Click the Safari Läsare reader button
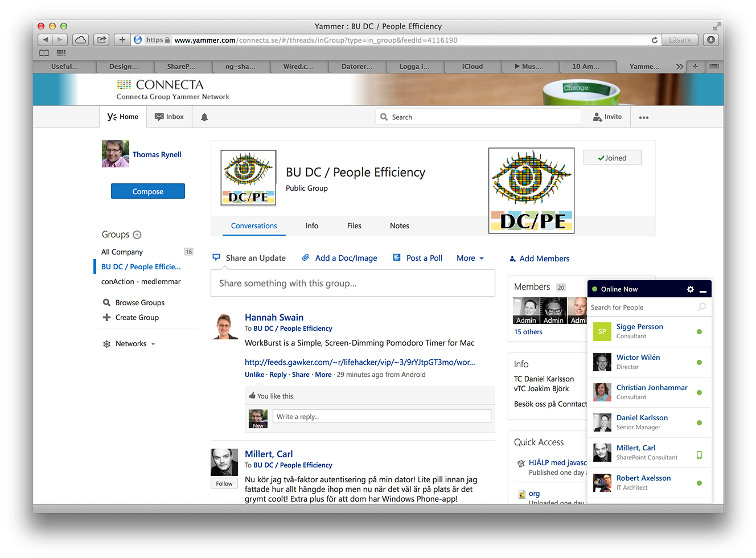 point(680,40)
